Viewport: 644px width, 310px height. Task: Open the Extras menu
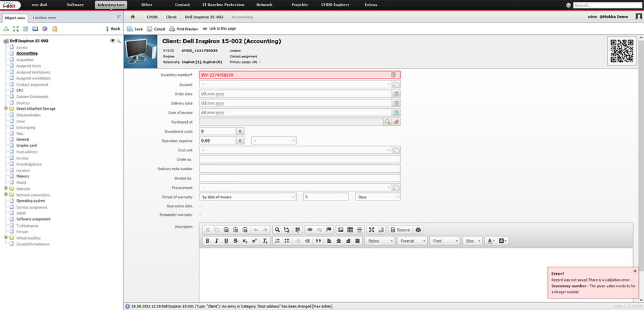point(370,5)
